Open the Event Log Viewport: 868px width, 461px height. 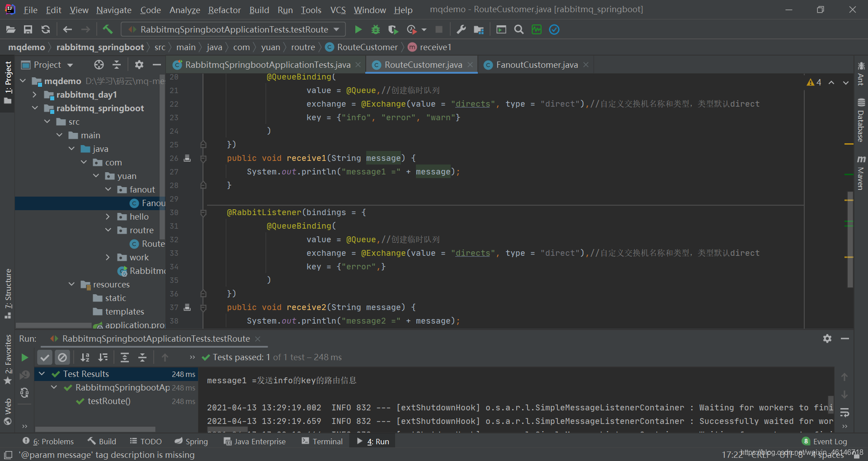click(825, 442)
